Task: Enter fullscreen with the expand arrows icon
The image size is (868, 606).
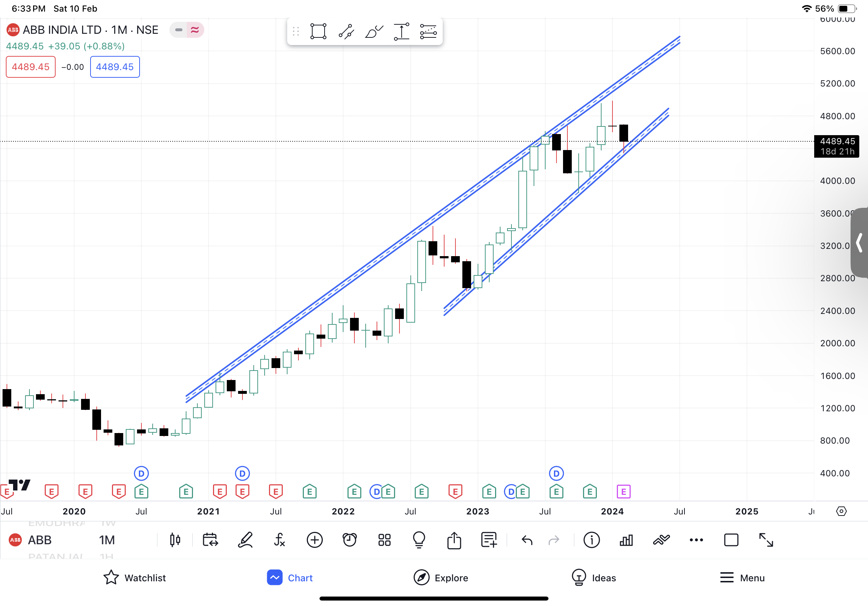Action: pyautogui.click(x=766, y=540)
